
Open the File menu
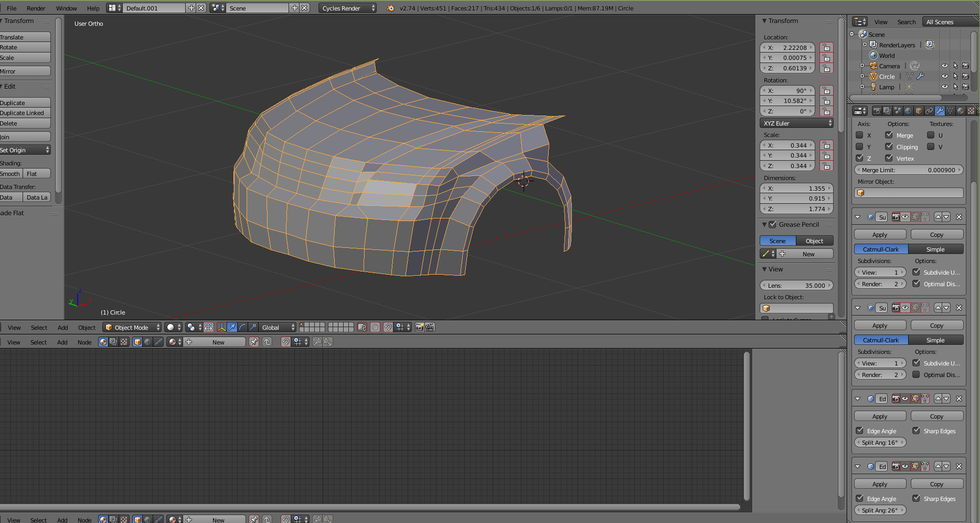pos(12,8)
